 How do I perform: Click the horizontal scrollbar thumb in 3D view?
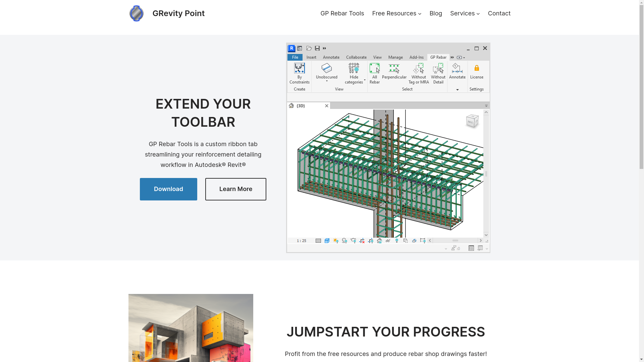point(455,241)
